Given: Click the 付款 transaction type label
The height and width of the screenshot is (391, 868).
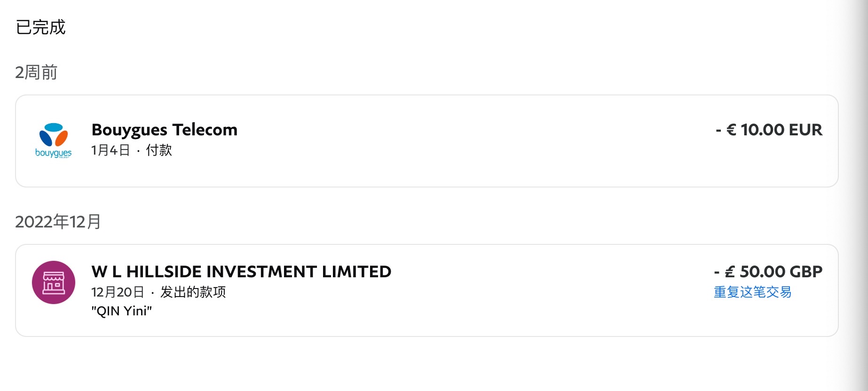Looking at the screenshot, I should (x=159, y=150).
